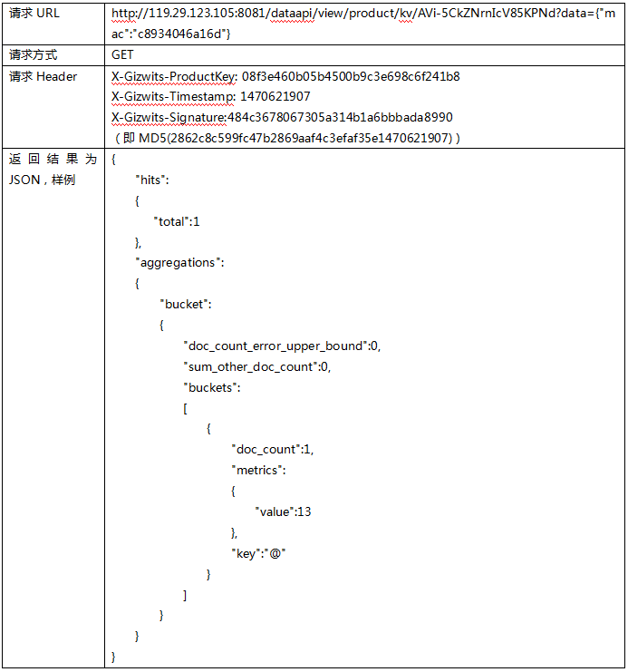
Task: Click the "请求 URL" label cell
Action: click(x=34, y=15)
